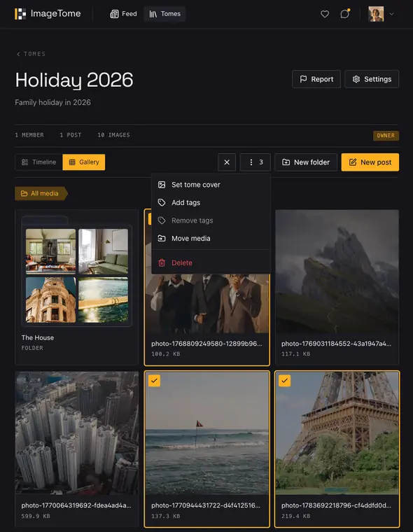Image resolution: width=413 pixels, height=532 pixels.
Task: Click the fireplace living room thumbnail
Action: pos(51,251)
